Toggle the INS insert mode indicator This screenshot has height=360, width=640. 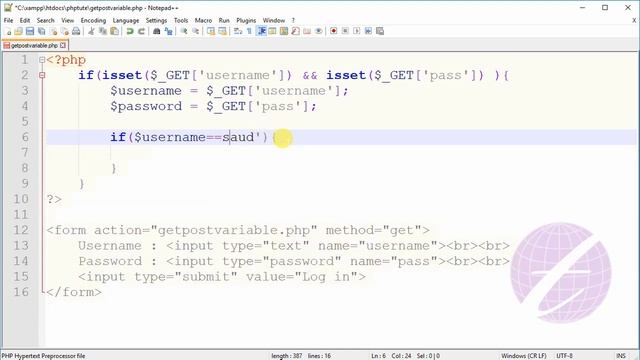point(621,356)
